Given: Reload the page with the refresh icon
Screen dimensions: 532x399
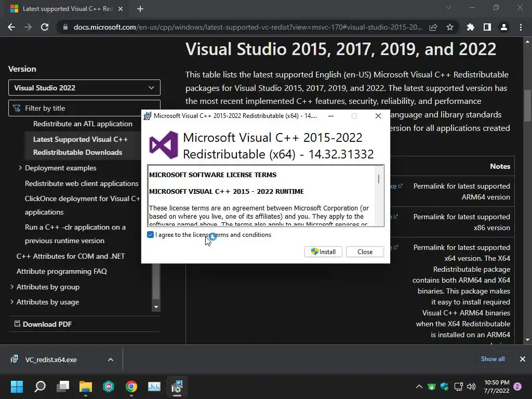Looking at the screenshot, I should [45, 27].
